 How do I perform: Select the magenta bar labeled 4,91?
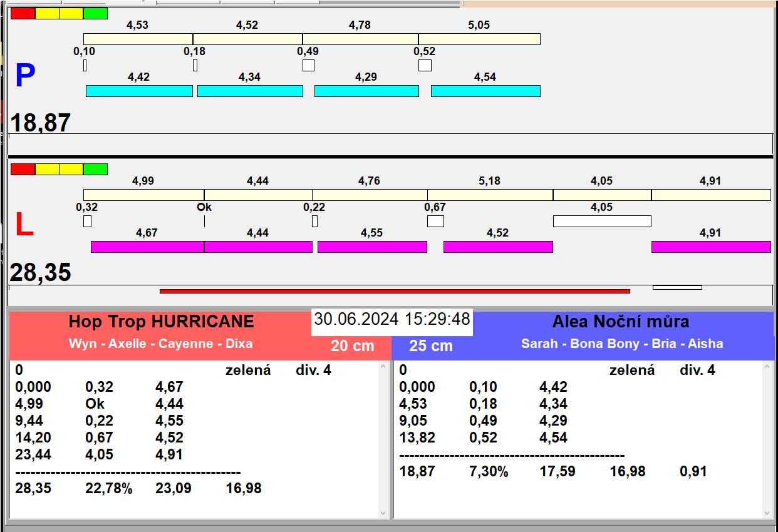(710, 247)
